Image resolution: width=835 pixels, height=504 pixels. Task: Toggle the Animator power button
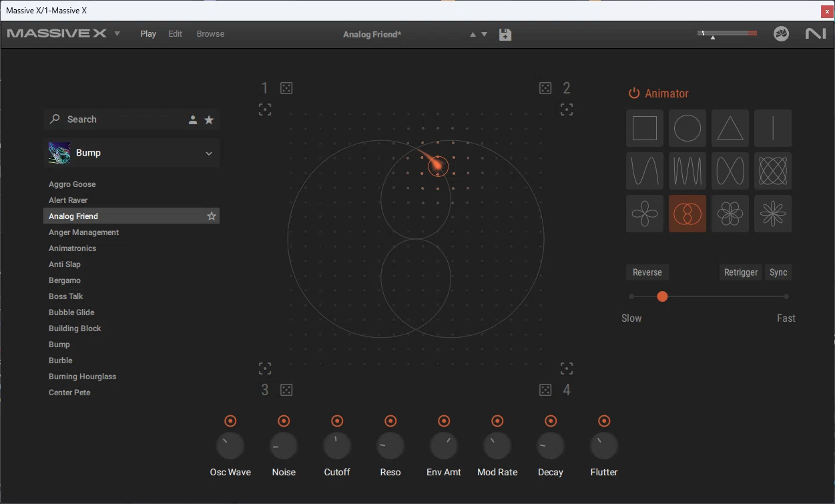634,93
